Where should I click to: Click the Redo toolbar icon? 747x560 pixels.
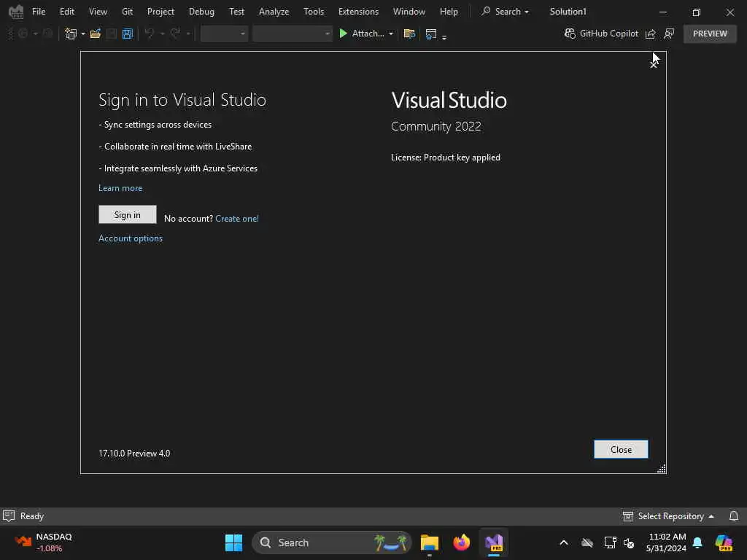175,34
